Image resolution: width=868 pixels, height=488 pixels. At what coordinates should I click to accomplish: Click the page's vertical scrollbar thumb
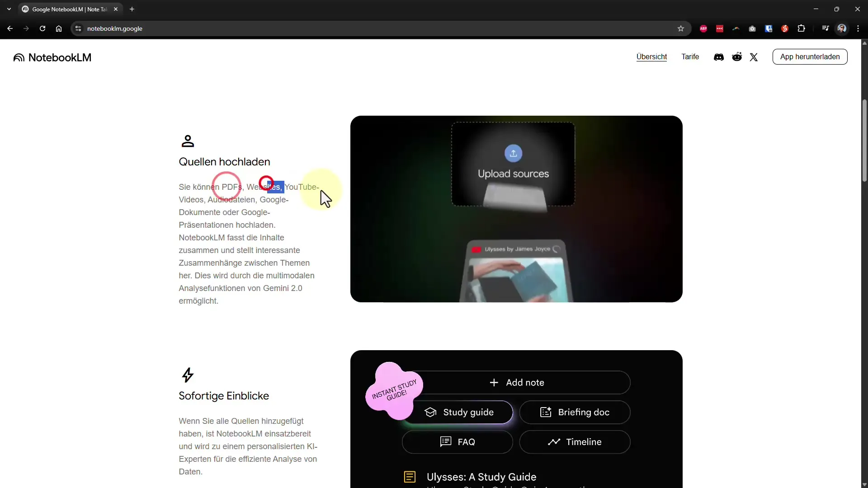(864, 140)
